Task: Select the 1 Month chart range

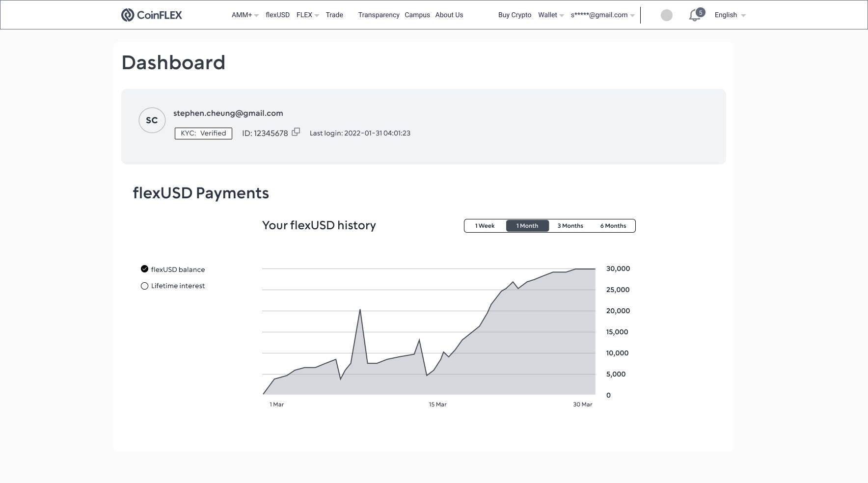Action: tap(527, 226)
